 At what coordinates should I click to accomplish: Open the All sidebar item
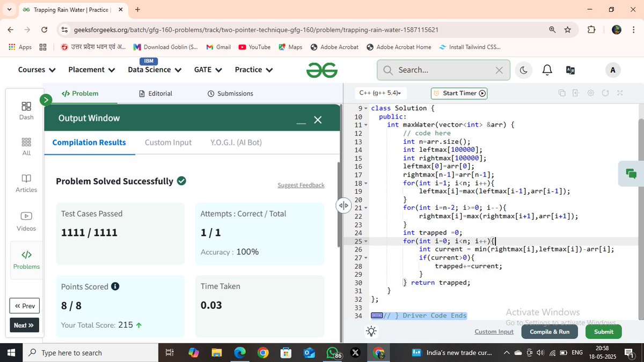click(x=26, y=147)
